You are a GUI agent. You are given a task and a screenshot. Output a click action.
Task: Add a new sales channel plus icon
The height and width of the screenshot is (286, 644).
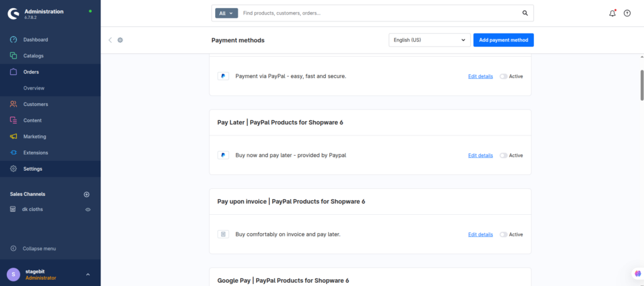tap(87, 194)
